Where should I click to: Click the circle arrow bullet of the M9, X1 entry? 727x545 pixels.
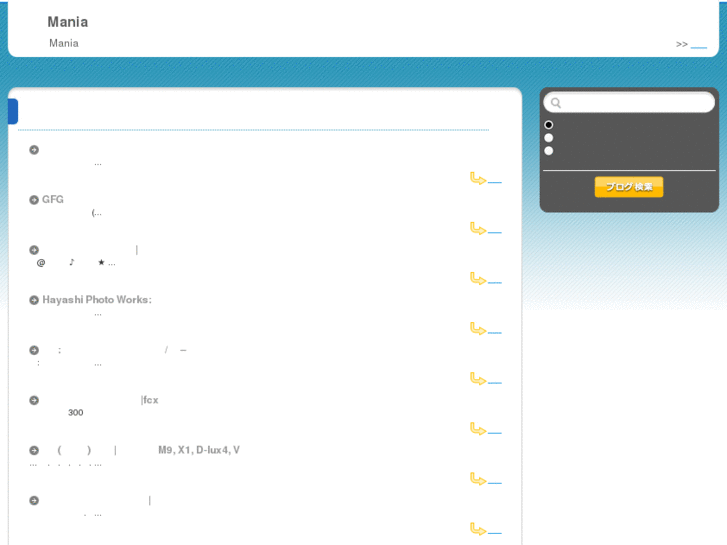tap(34, 450)
